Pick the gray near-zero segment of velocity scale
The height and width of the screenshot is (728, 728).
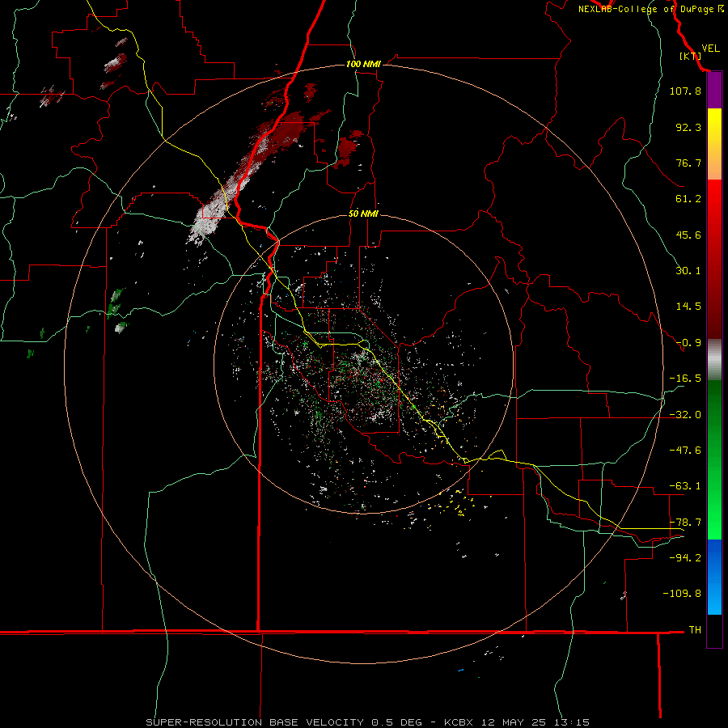point(714,360)
